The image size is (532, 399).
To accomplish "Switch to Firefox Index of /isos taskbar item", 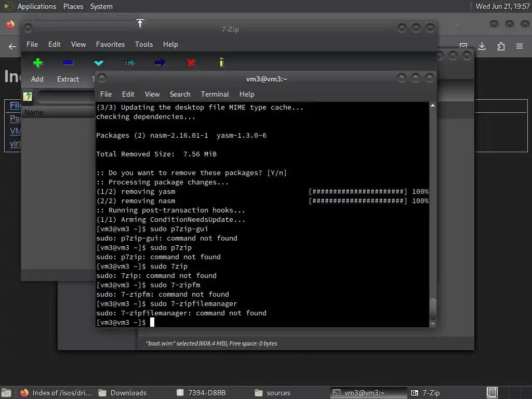I will coord(56,393).
